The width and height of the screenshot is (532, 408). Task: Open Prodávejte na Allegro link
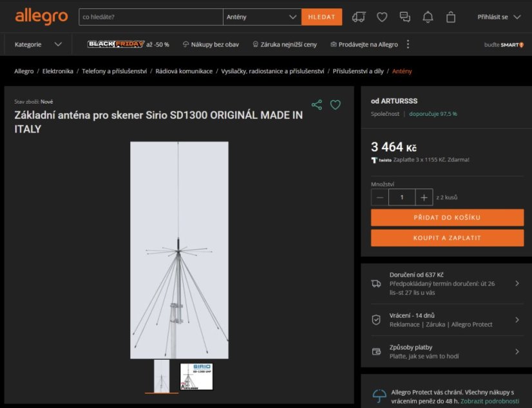364,44
